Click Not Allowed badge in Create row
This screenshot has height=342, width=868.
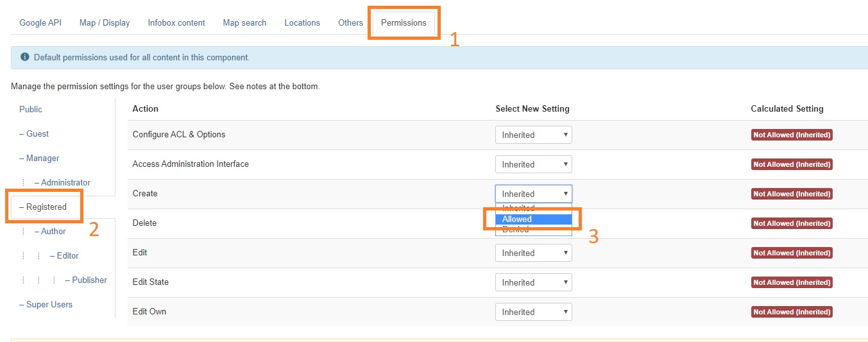pyautogui.click(x=792, y=194)
